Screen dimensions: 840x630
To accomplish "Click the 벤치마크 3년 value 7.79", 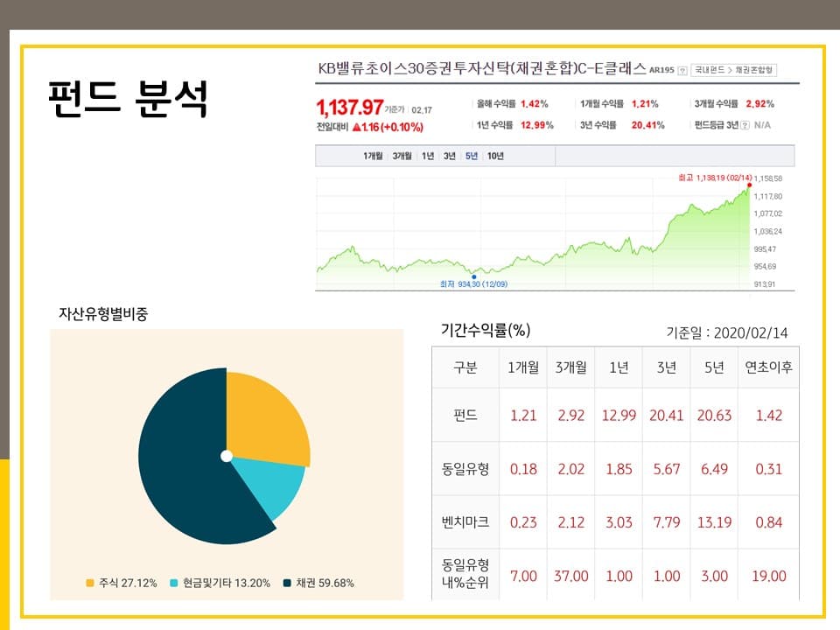I will (667, 522).
